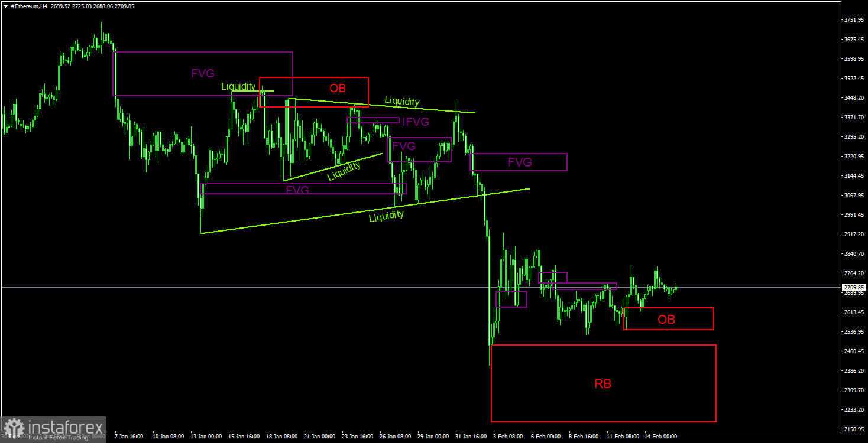Click the 26 Jan 08:00 time label
This screenshot has width=868, height=443.
tap(396, 437)
